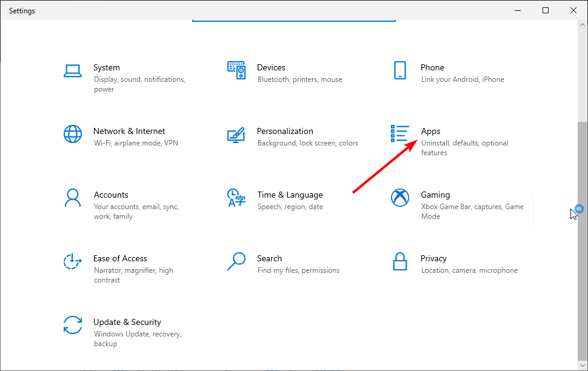Click the Apps list icon
This screenshot has height=371, width=588.
[x=400, y=134]
